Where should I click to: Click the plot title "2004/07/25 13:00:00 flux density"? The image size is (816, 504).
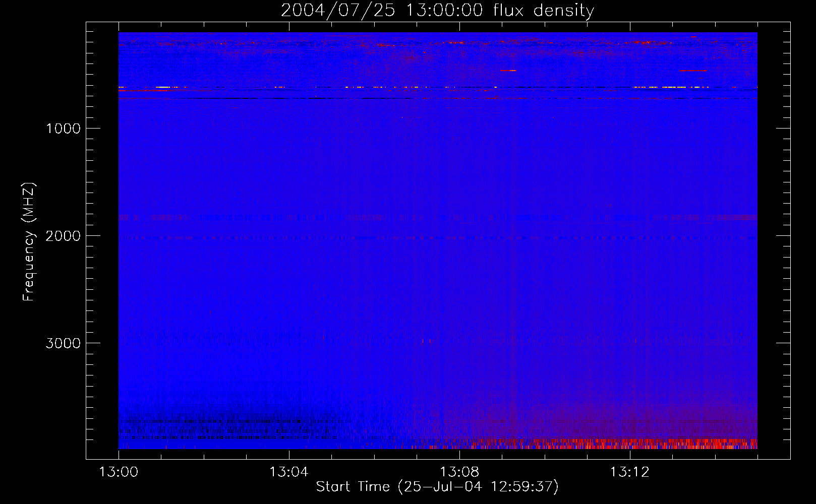[x=437, y=11]
